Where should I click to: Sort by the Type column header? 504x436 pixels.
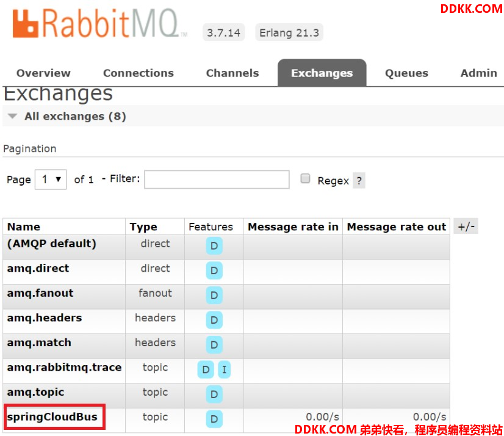coord(143,227)
